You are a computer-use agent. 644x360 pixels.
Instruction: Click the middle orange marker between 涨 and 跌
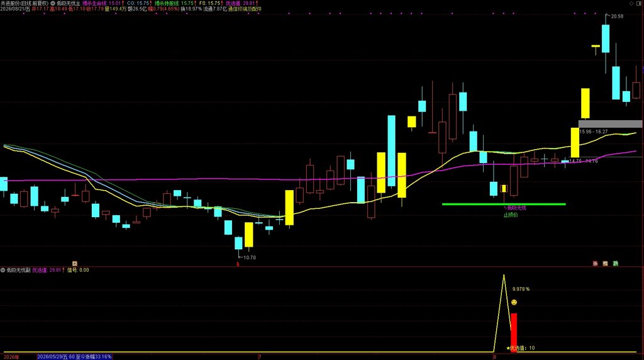tap(606, 264)
